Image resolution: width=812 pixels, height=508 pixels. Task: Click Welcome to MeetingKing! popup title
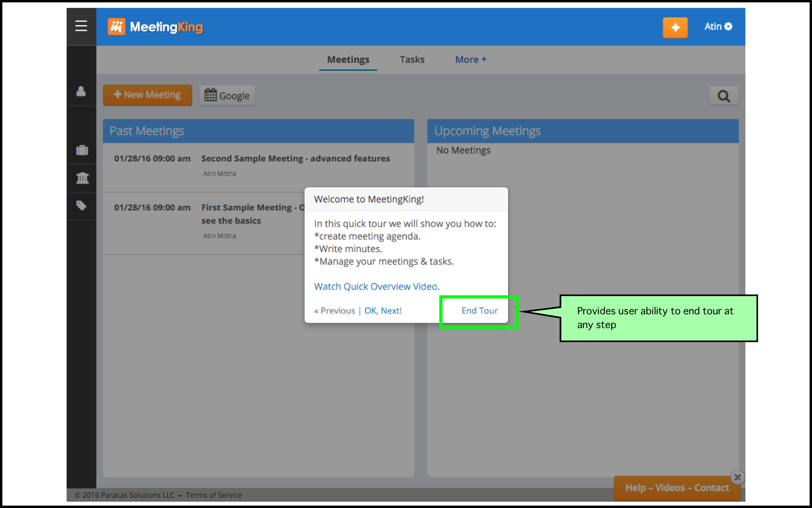click(369, 199)
